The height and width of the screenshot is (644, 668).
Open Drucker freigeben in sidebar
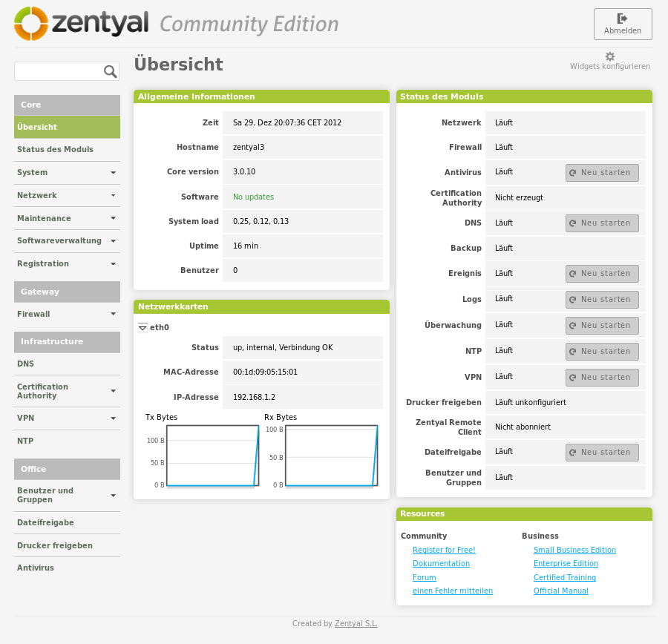(x=67, y=545)
